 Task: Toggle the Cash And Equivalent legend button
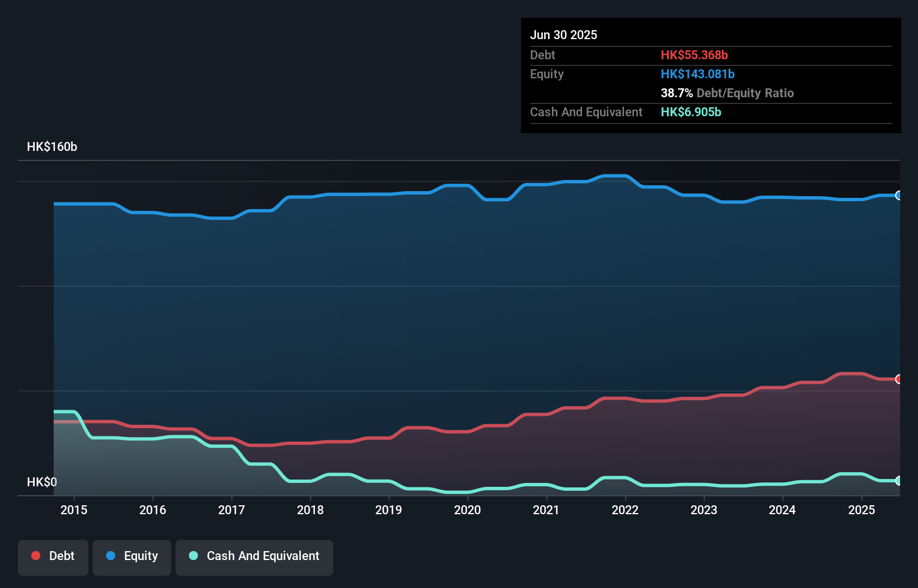click(254, 557)
